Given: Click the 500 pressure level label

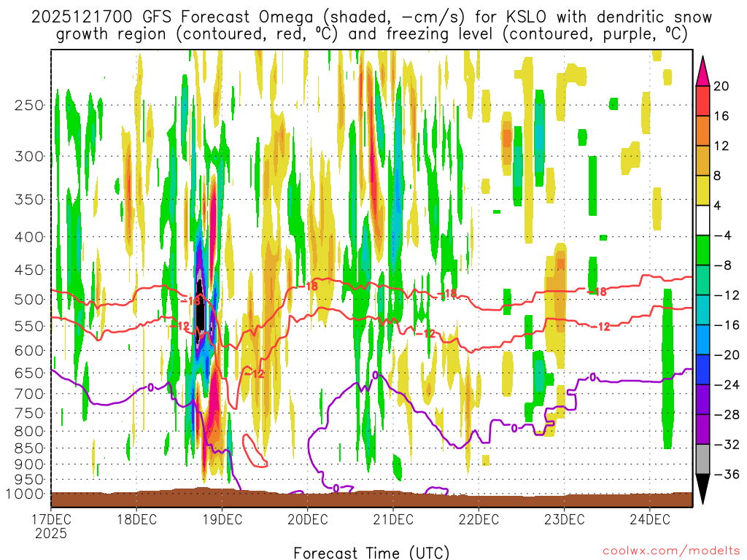Looking at the screenshot, I should point(29,300).
